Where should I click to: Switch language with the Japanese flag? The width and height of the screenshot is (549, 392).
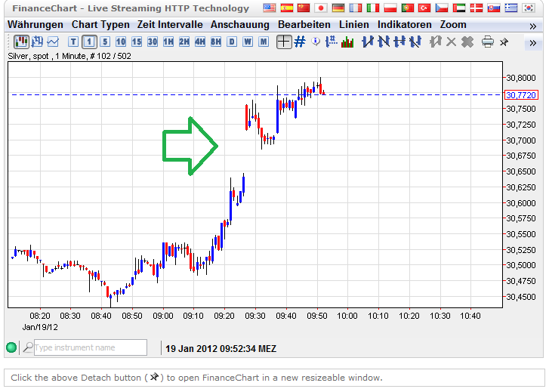coord(321,8)
